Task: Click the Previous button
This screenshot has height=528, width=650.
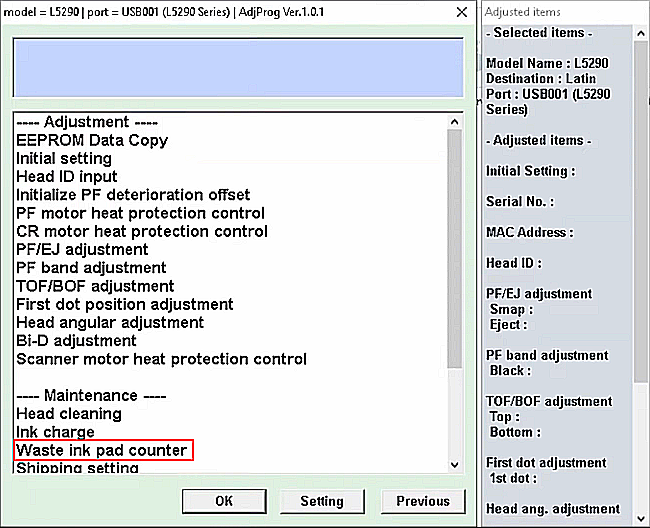Action: [423, 501]
